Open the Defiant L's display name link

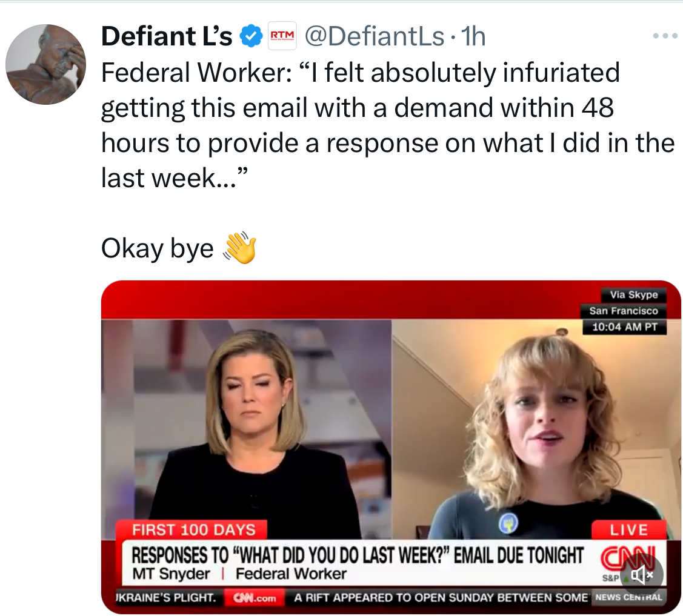coord(167,37)
